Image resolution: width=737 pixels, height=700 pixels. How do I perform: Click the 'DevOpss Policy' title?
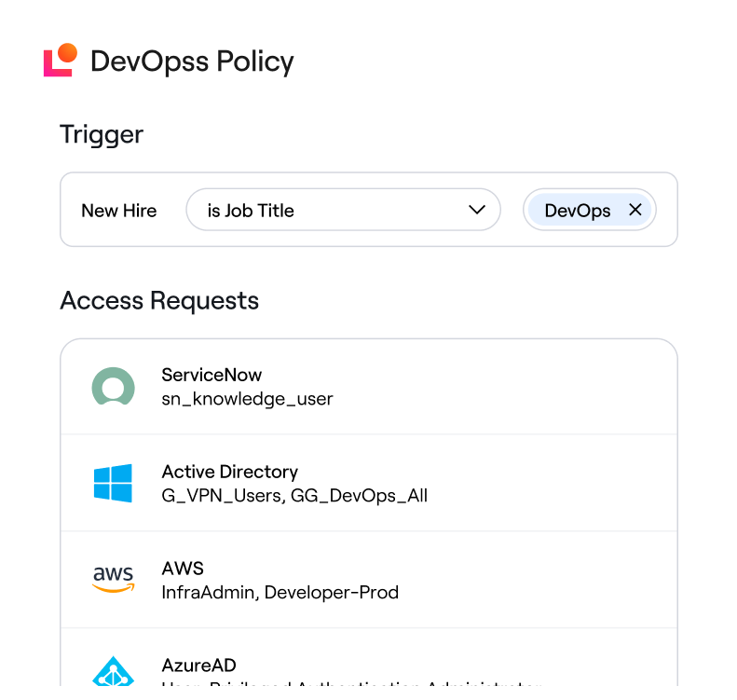coord(192,62)
